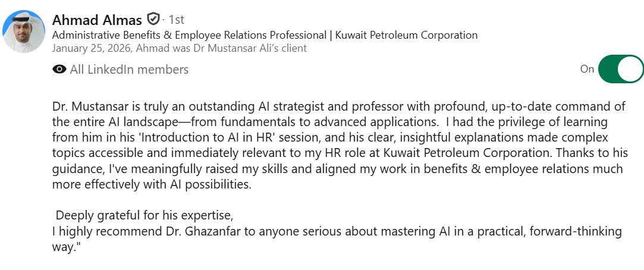Click the eye visibility icon

(x=59, y=70)
